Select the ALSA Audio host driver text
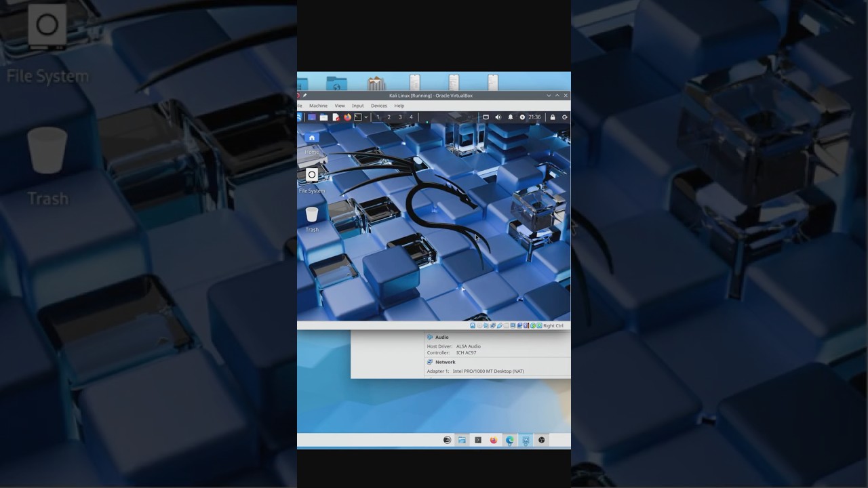 [x=469, y=346]
